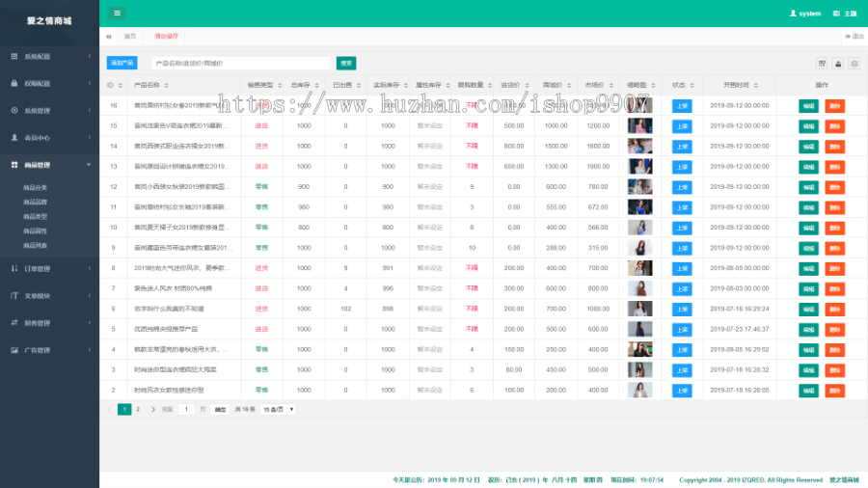This screenshot has width=868, height=488.
Task: Sort table by ID column arrows
Action: pos(120,85)
